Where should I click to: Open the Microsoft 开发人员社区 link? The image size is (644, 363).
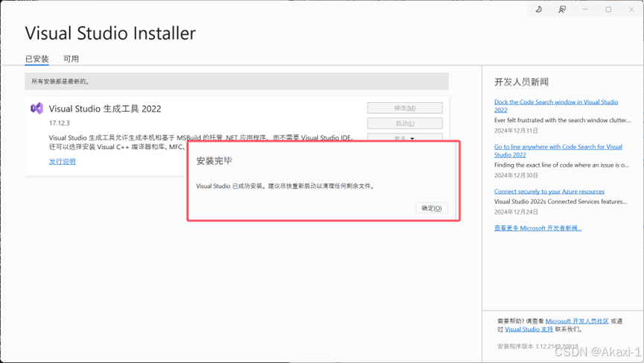point(577,321)
